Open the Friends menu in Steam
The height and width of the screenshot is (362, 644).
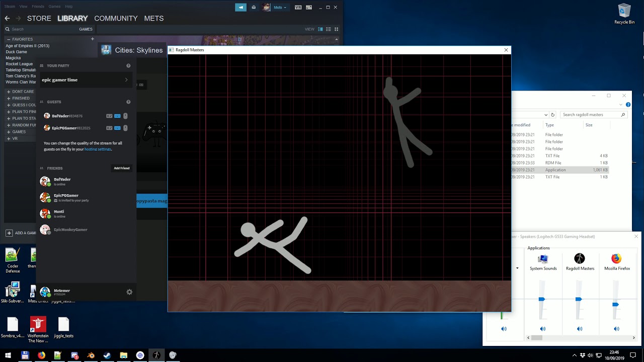38,7
